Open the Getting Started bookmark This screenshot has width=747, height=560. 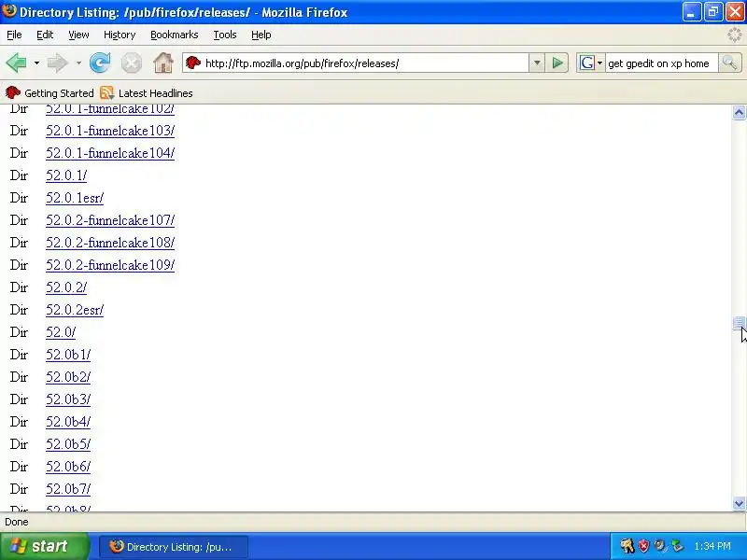[x=49, y=93]
